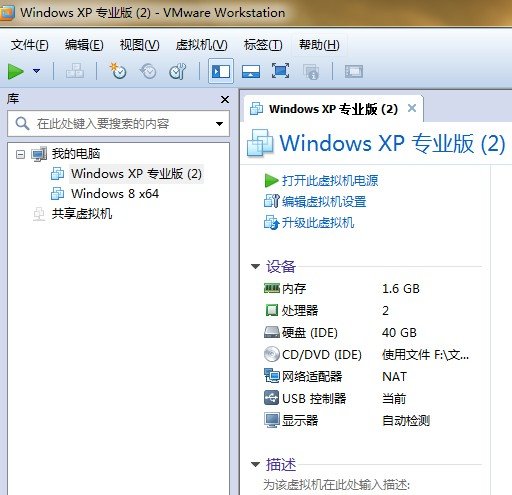Enter full screen mode icon

(280, 71)
